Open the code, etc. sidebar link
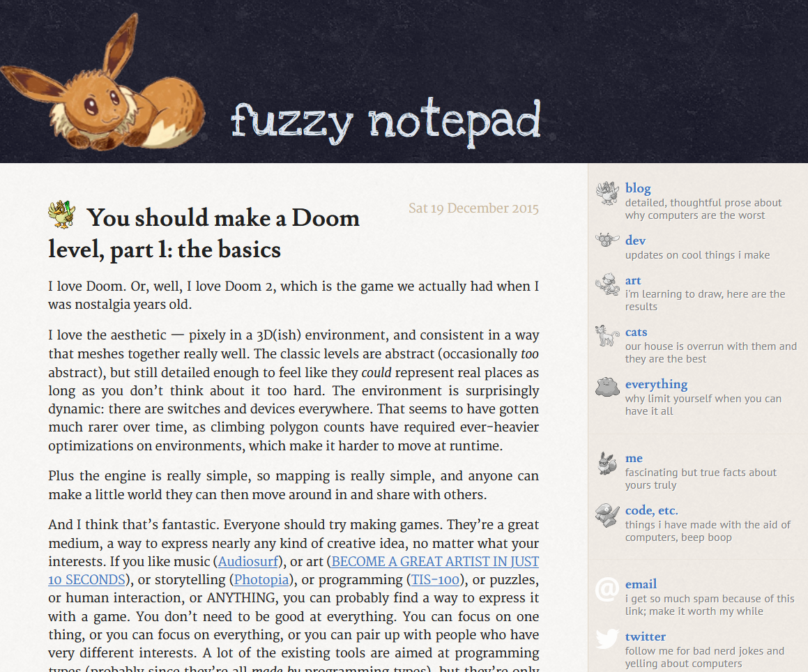 (x=652, y=510)
